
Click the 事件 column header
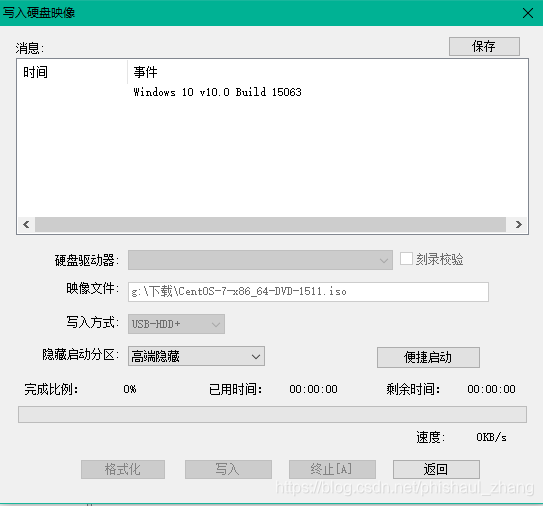tap(327, 72)
